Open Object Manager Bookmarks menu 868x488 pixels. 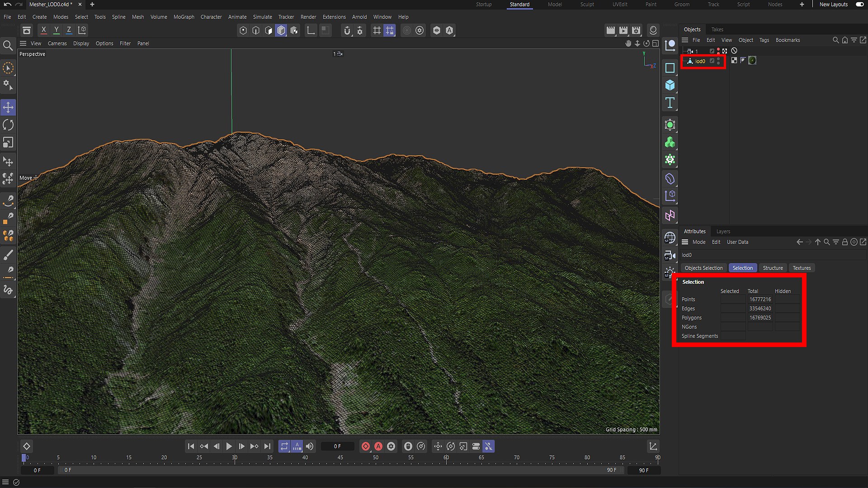[x=788, y=40]
